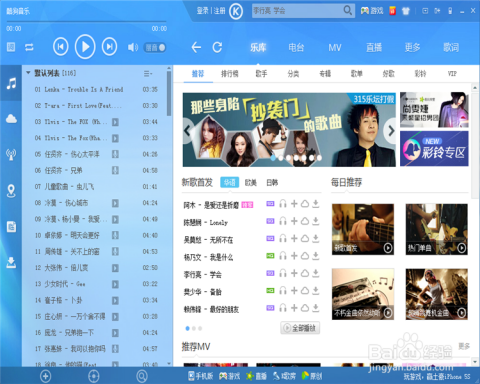Image resolution: width=480 pixels, height=384 pixels.
Task: Toggle the sound effect switch
Action: 155,48
